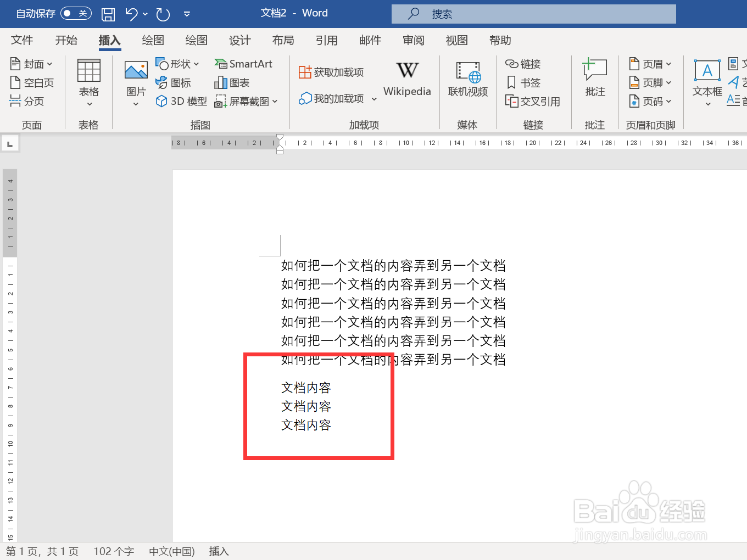Image resolution: width=747 pixels, height=560 pixels.
Task: Click the first 文档内容 line
Action: tap(306, 388)
